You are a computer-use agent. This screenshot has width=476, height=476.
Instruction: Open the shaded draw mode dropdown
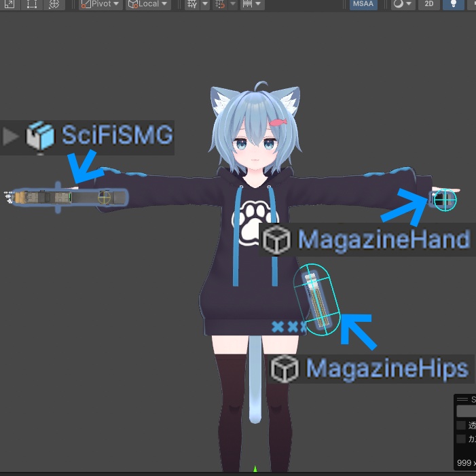point(403,4)
